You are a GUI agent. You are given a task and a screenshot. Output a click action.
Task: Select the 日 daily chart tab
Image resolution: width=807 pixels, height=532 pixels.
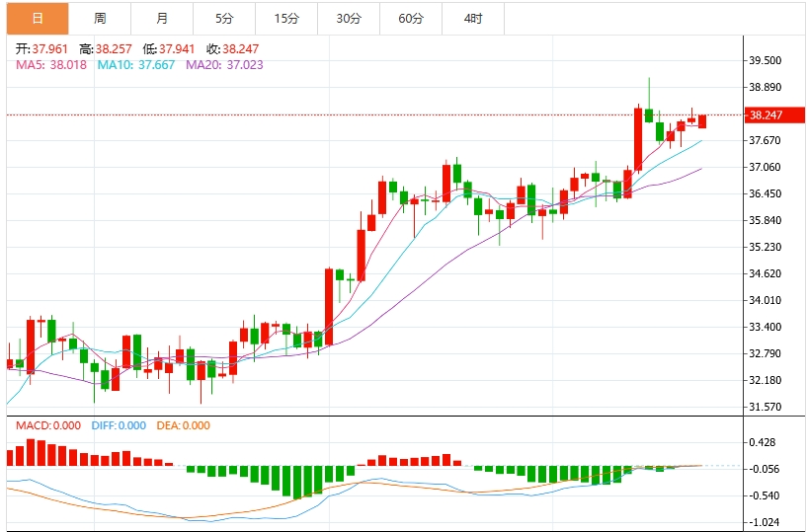[x=38, y=19]
